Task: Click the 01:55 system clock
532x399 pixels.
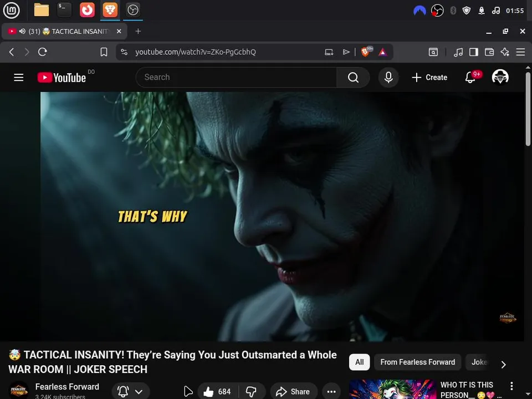Action: 515,11
